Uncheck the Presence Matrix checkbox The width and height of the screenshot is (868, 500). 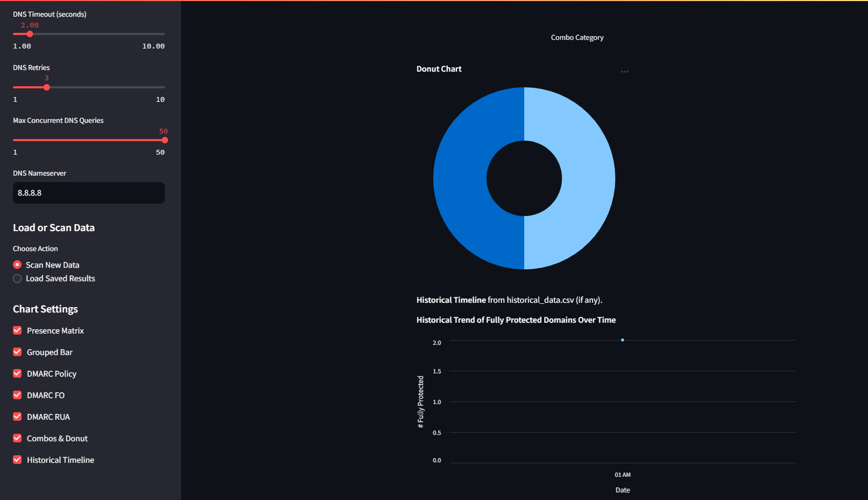coord(17,331)
